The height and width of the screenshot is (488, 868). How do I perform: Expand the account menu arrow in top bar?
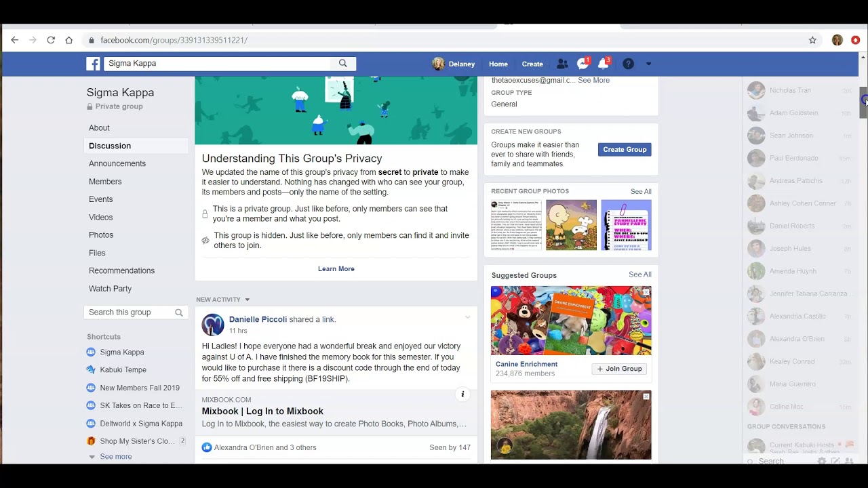click(648, 64)
